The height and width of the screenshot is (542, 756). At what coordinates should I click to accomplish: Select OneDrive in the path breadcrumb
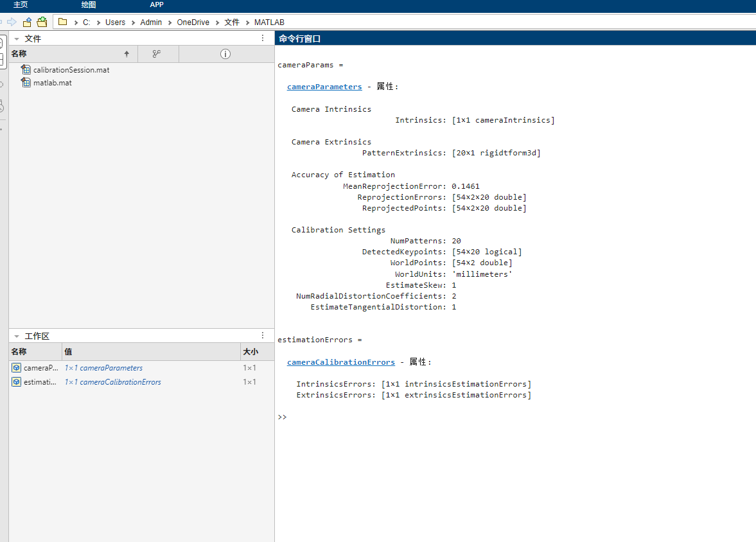(193, 22)
